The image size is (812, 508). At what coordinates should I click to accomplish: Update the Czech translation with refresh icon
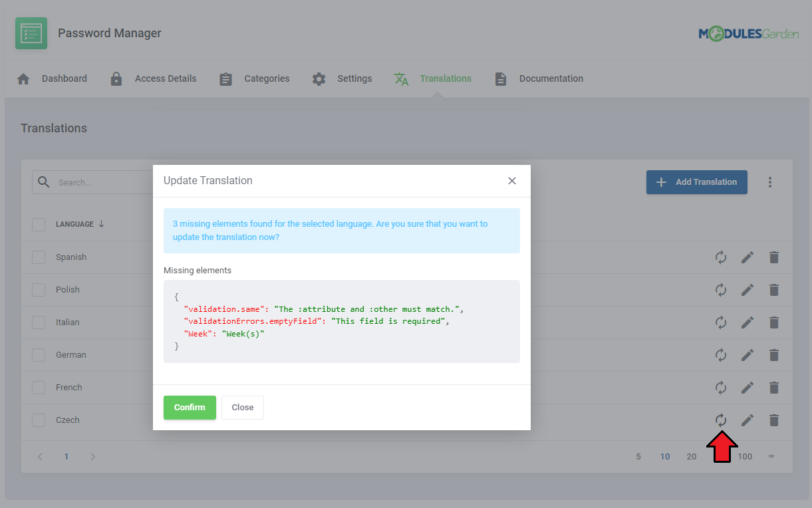tap(721, 420)
